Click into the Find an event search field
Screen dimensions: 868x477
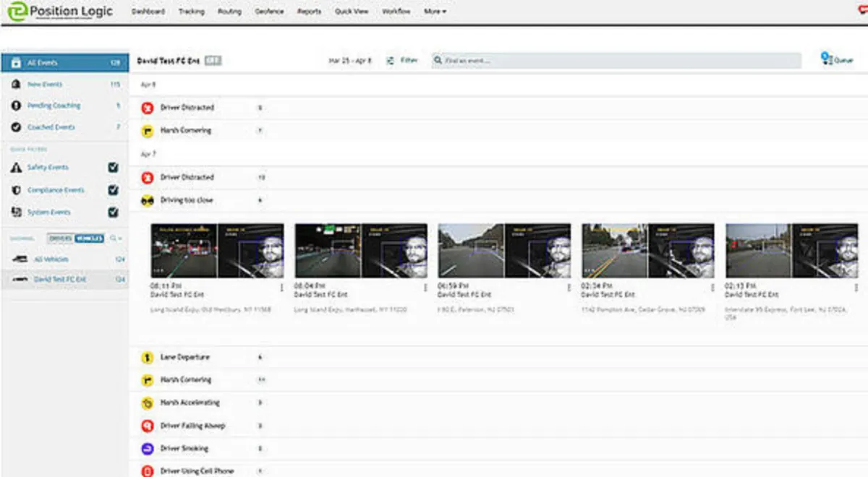click(616, 61)
